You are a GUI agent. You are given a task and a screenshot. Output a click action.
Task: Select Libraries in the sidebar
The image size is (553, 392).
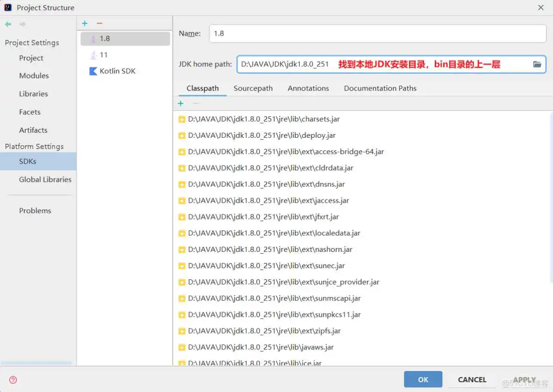point(33,94)
